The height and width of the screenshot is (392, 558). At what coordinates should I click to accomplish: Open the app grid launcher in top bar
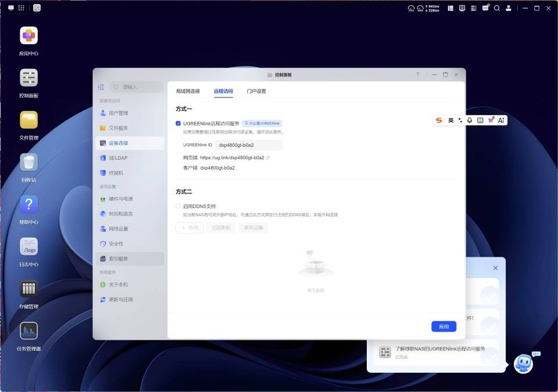point(22,8)
